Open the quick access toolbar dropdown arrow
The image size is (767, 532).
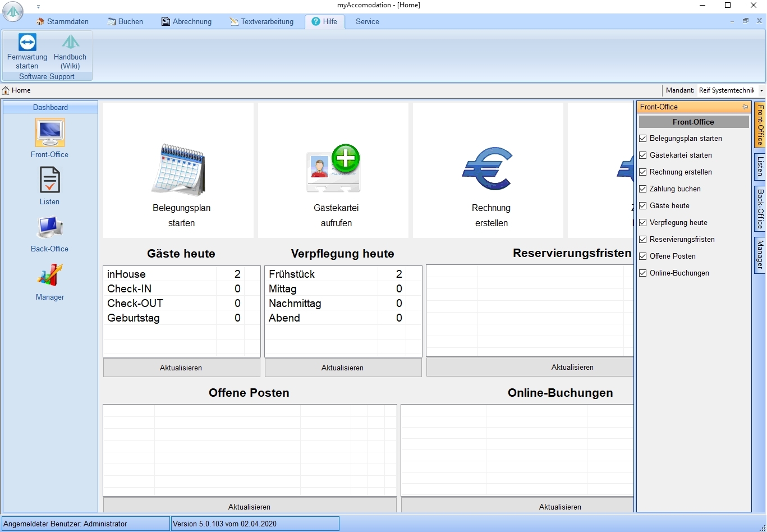pyautogui.click(x=38, y=6)
